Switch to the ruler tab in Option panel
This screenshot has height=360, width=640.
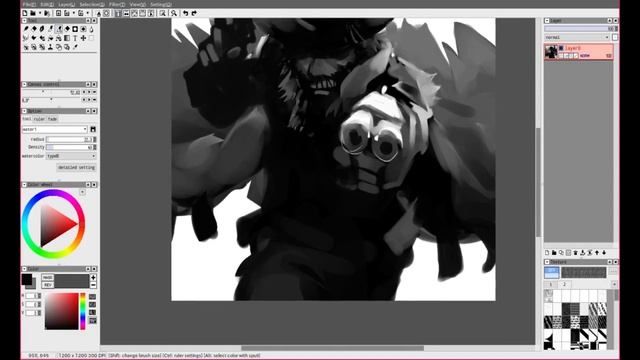39,119
